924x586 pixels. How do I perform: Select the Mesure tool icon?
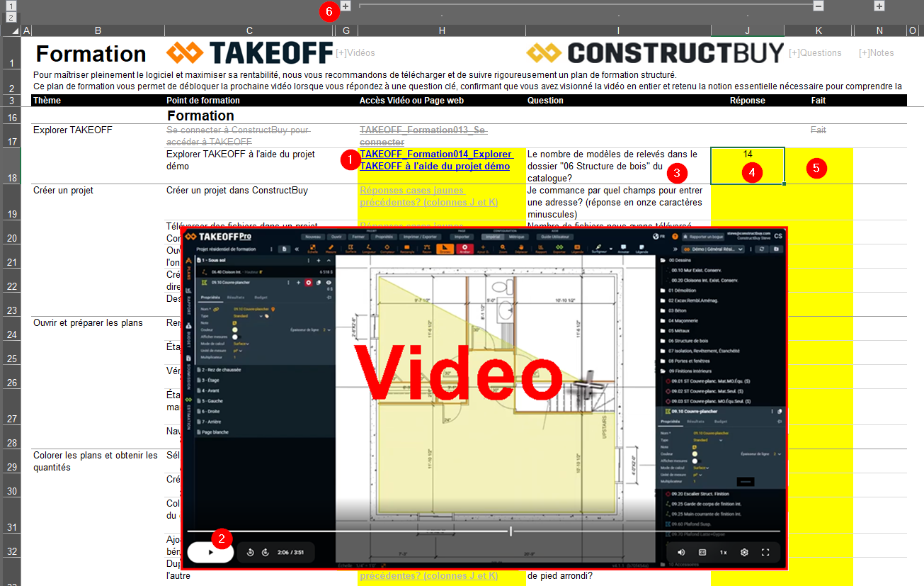[x=331, y=249]
